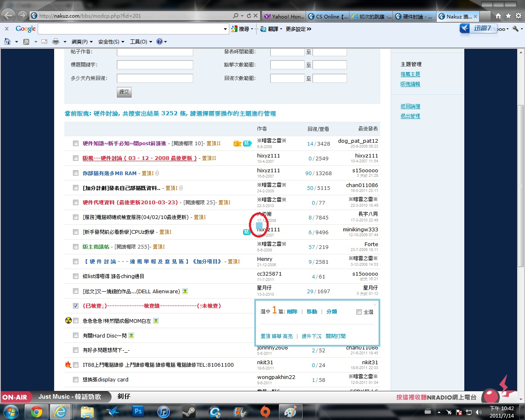Click the Print icon in the command bar
Image resolution: width=525 pixels, height=420 pixels.
pos(56,41)
